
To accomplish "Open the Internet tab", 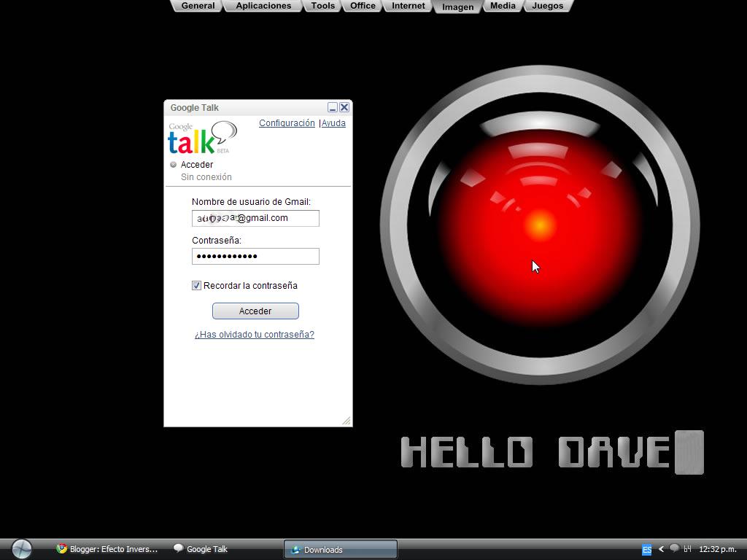I will pos(408,6).
